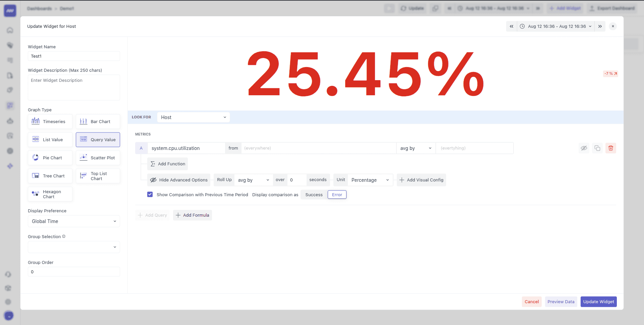Switch to the Tree Chart graph type
644x325 pixels.
click(x=50, y=176)
